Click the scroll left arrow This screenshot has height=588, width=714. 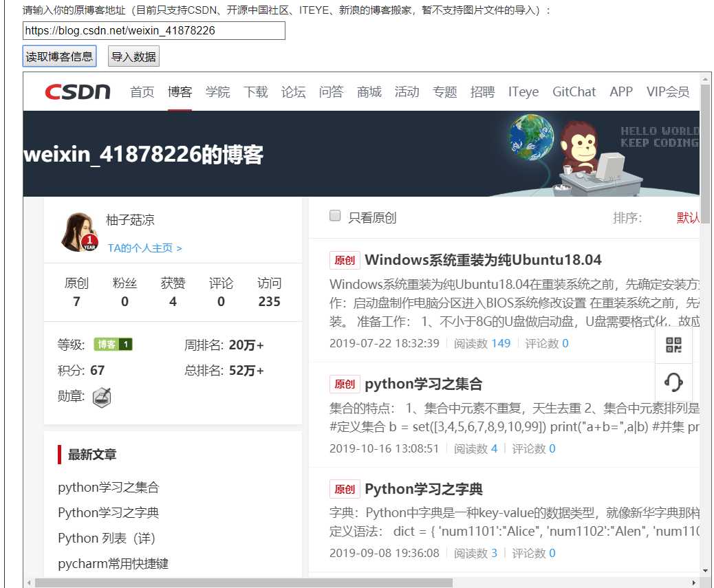click(x=29, y=583)
